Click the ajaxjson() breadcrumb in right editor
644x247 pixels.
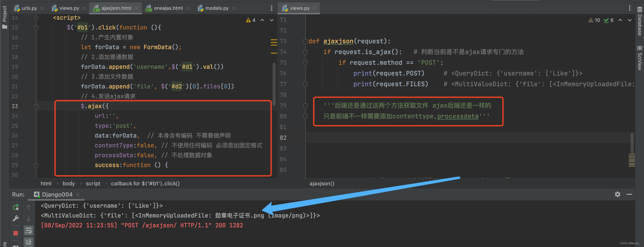pyautogui.click(x=322, y=183)
